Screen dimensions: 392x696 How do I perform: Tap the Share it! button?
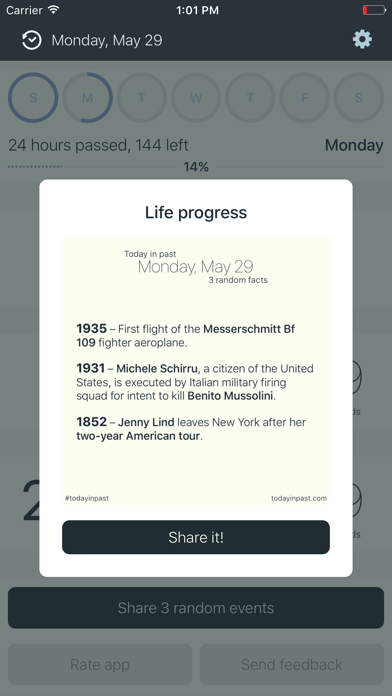(x=196, y=537)
